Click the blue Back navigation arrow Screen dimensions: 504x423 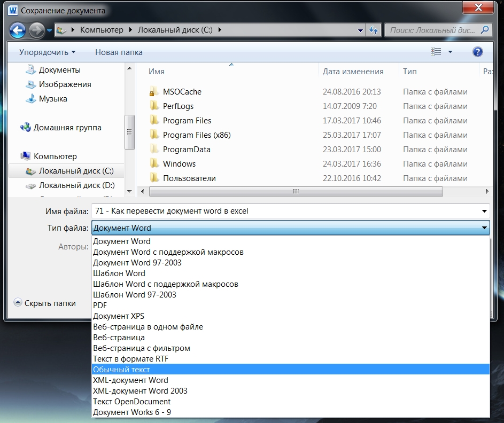click(x=18, y=30)
